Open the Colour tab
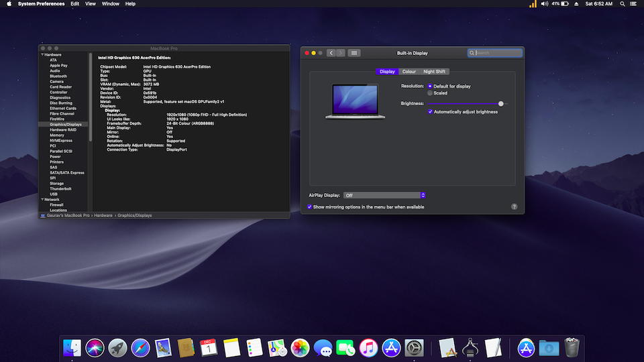This screenshot has width=644, height=362. coord(409,72)
